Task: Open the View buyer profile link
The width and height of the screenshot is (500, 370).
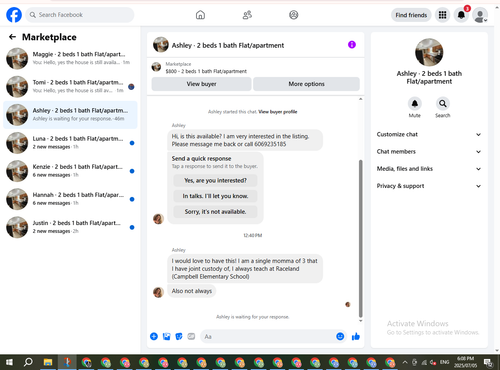Action: [x=278, y=112]
